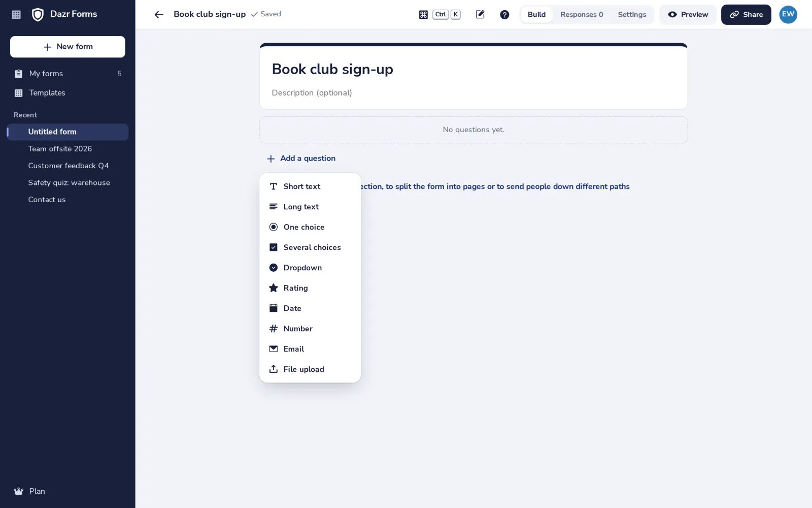Image resolution: width=812 pixels, height=508 pixels.
Task: Open Customer feedback Q4 form
Action: click(67, 166)
